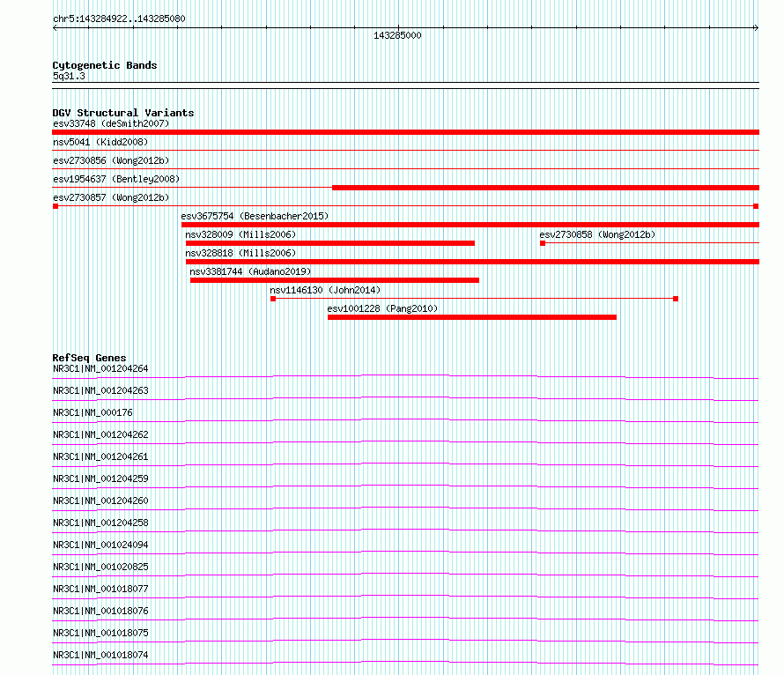Image resolution: width=784 pixels, height=675 pixels.
Task: Open transcript NR3C1|NM_001018077
Action: coord(100,589)
